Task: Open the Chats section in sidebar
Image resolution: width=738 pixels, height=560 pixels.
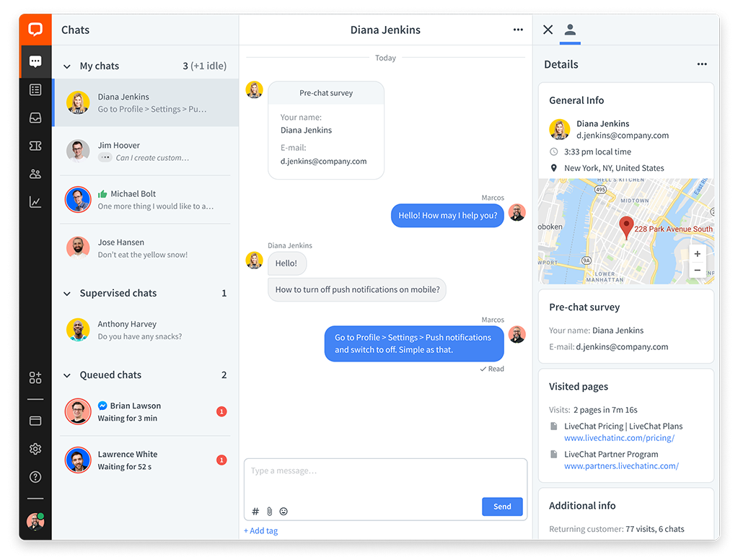Action: (x=35, y=61)
